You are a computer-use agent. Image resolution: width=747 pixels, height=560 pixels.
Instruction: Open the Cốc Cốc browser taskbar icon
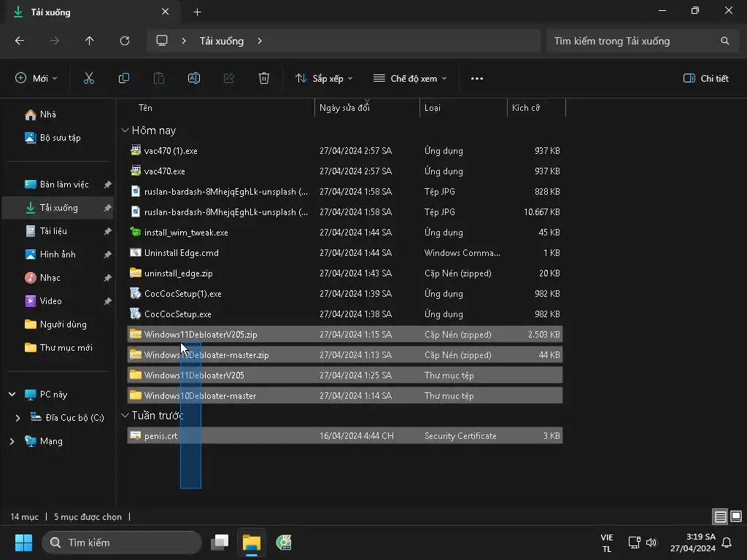click(x=284, y=542)
